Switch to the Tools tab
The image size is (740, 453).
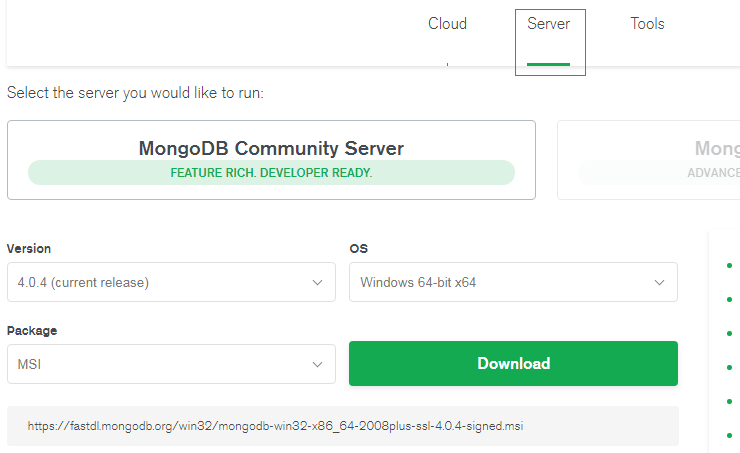(x=647, y=24)
